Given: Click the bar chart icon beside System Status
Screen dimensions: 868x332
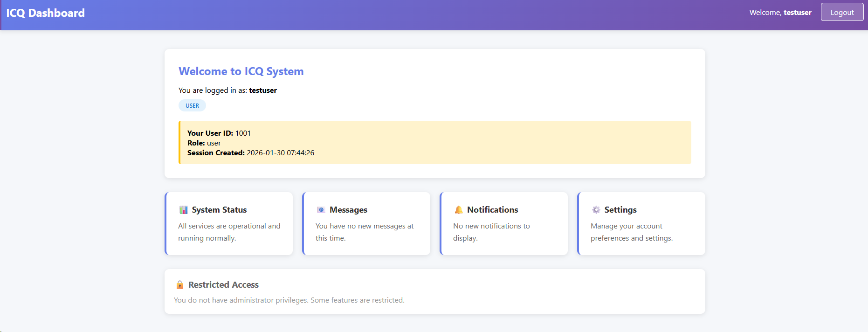Looking at the screenshot, I should tap(183, 210).
